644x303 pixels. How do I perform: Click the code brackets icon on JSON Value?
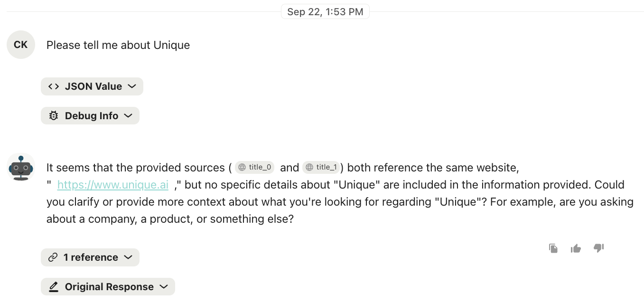[x=54, y=86]
